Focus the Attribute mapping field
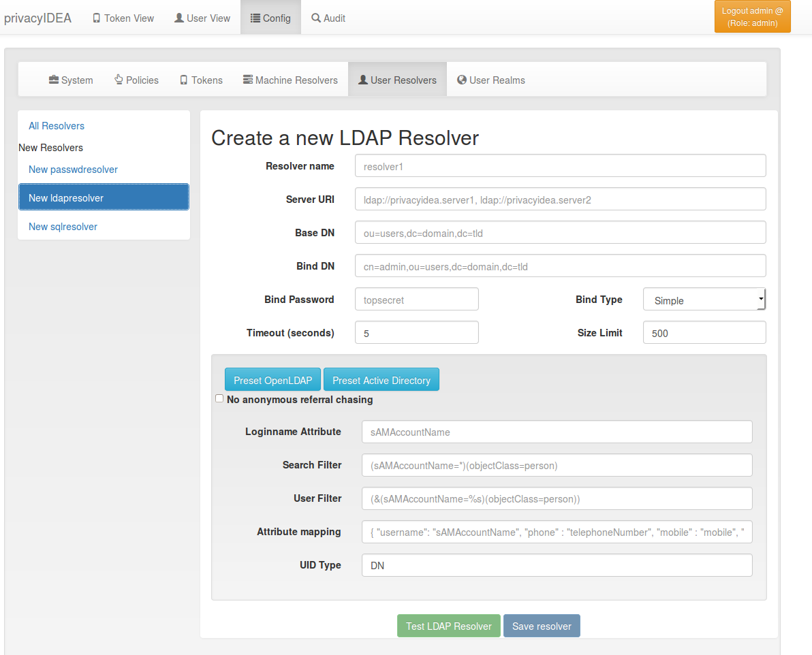812x655 pixels. pyautogui.click(x=557, y=532)
